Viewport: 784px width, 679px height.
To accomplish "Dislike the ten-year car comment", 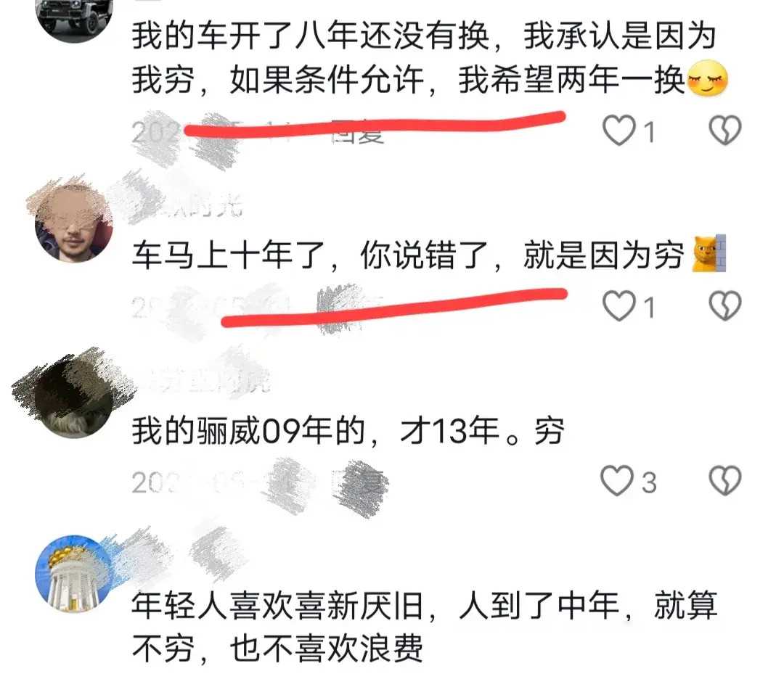I will click(x=725, y=306).
